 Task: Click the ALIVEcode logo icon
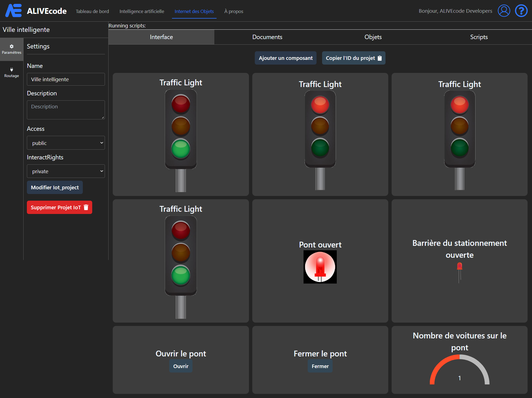point(14,11)
